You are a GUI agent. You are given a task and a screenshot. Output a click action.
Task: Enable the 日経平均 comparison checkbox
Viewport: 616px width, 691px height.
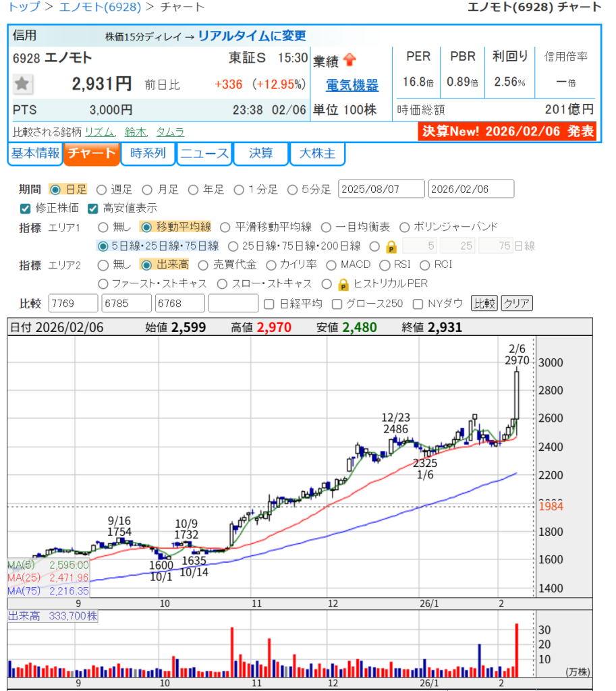point(269,304)
